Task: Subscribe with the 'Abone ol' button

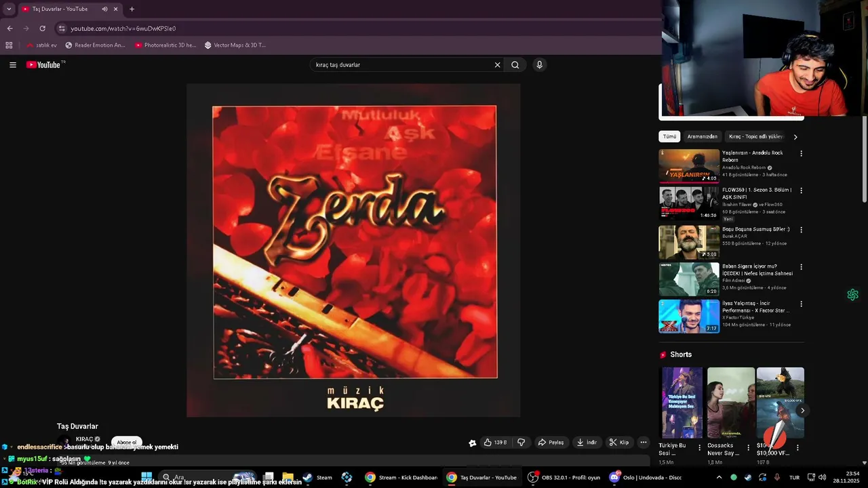Action: 127,443
